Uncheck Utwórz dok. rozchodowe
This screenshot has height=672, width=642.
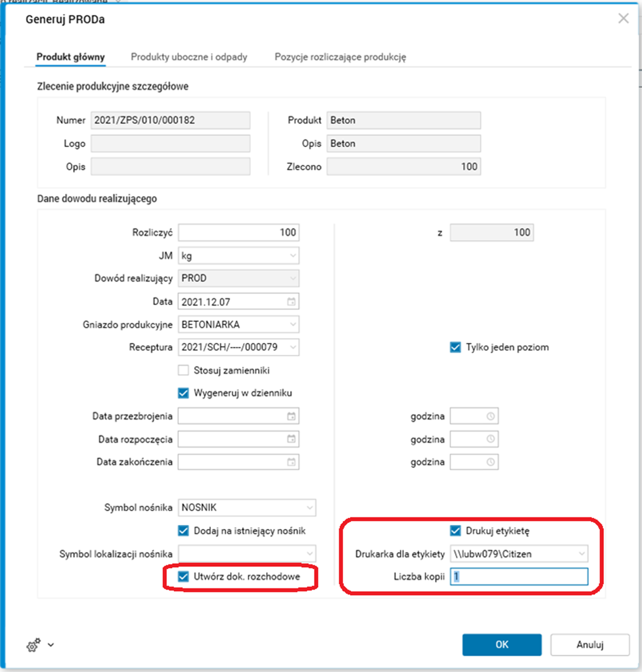183,577
